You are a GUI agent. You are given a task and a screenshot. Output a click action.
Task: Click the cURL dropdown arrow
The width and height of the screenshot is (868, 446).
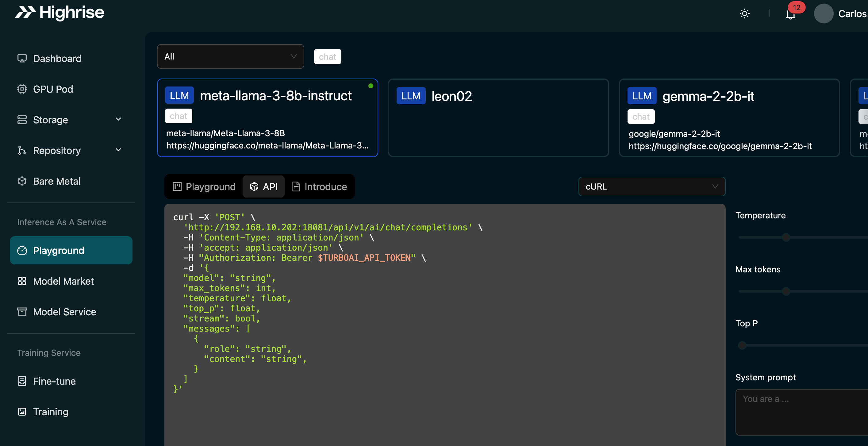715,186
